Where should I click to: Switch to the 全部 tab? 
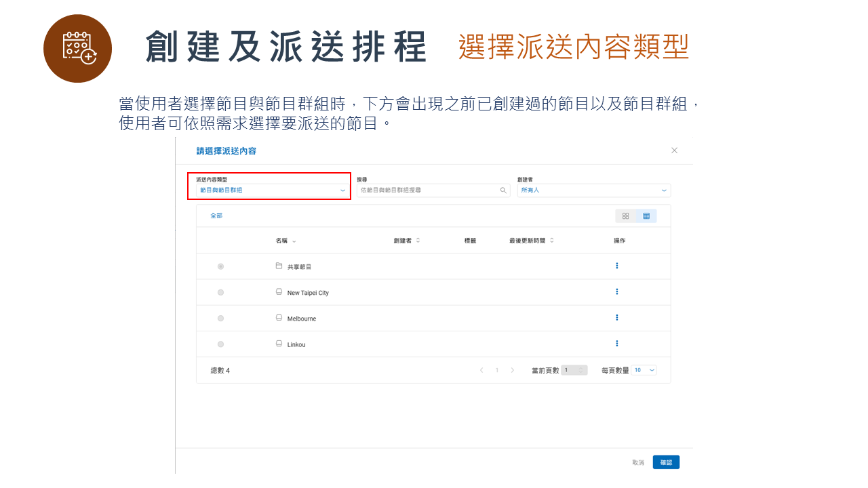coord(216,215)
